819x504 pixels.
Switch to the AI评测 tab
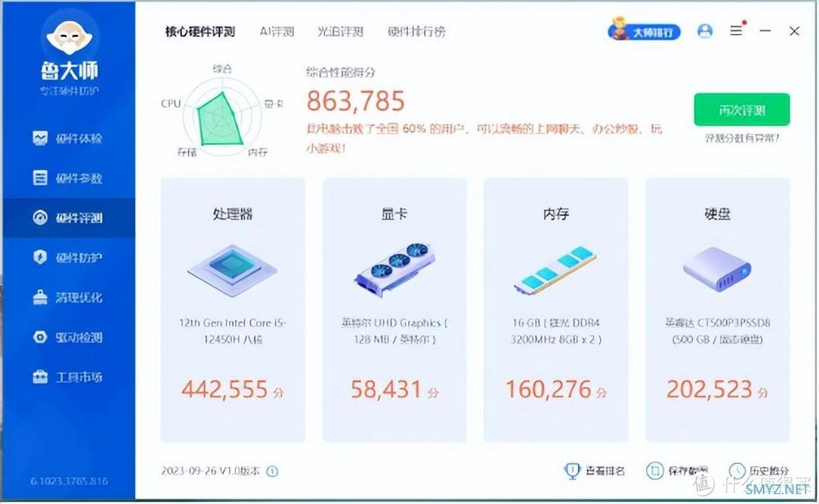click(x=277, y=32)
